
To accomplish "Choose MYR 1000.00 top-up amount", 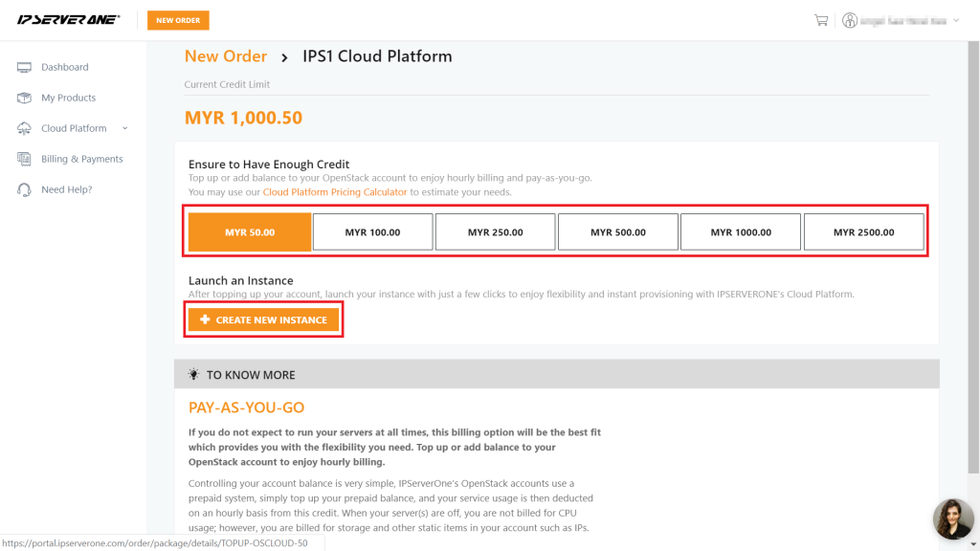I will 741,231.
